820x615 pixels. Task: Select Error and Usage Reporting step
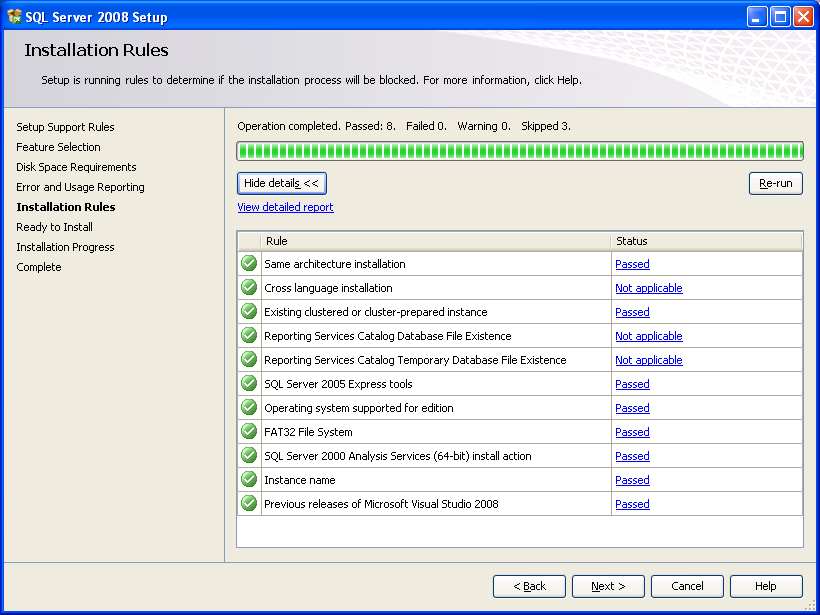point(80,187)
